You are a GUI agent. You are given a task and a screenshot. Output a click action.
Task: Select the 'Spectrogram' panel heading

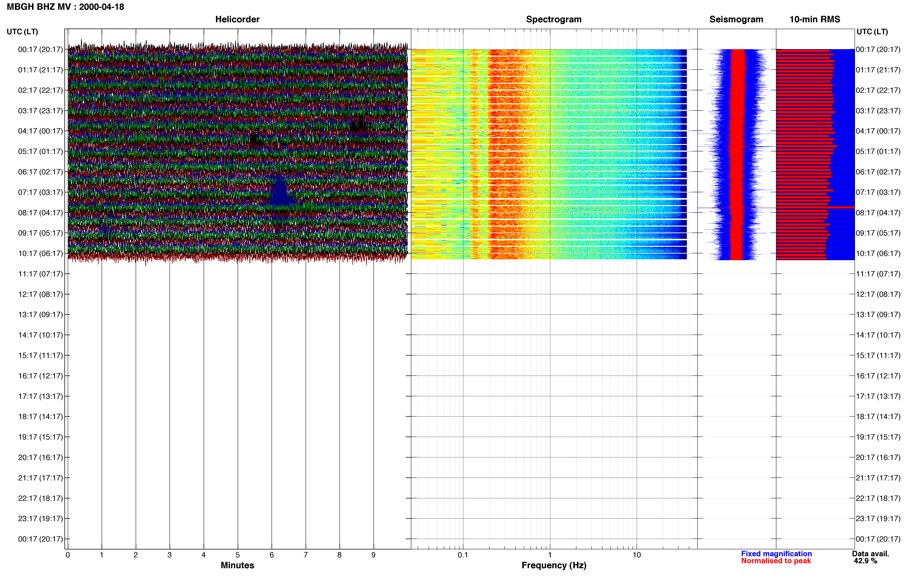554,19
